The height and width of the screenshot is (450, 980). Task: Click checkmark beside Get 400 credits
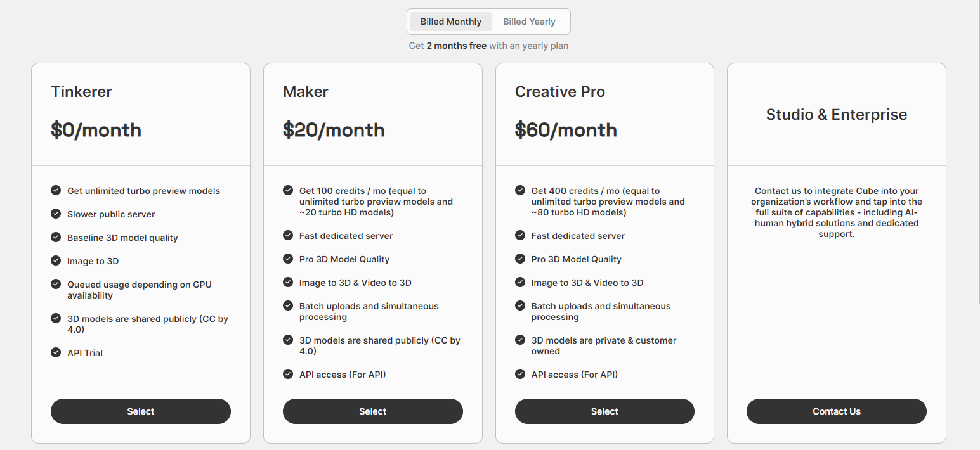coord(520,190)
